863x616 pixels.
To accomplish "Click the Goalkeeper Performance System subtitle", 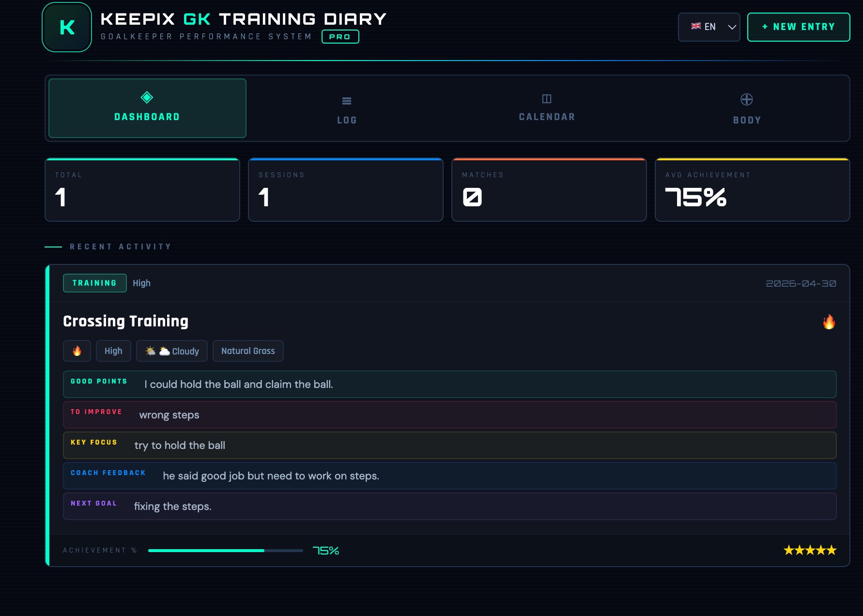I will [x=206, y=37].
